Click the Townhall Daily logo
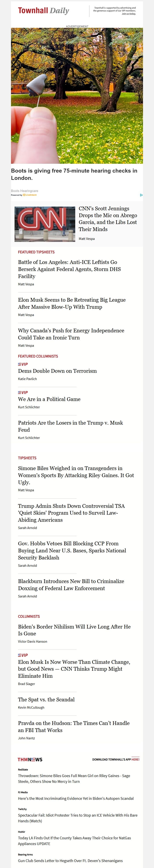 pos(44,11)
